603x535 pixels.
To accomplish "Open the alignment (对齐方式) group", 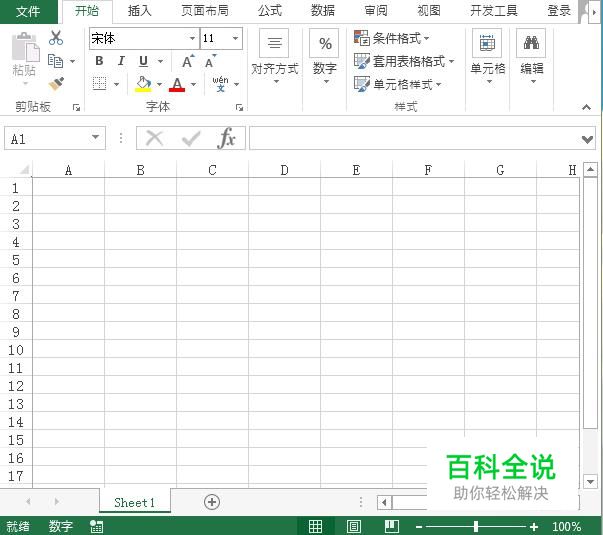I will (275, 56).
